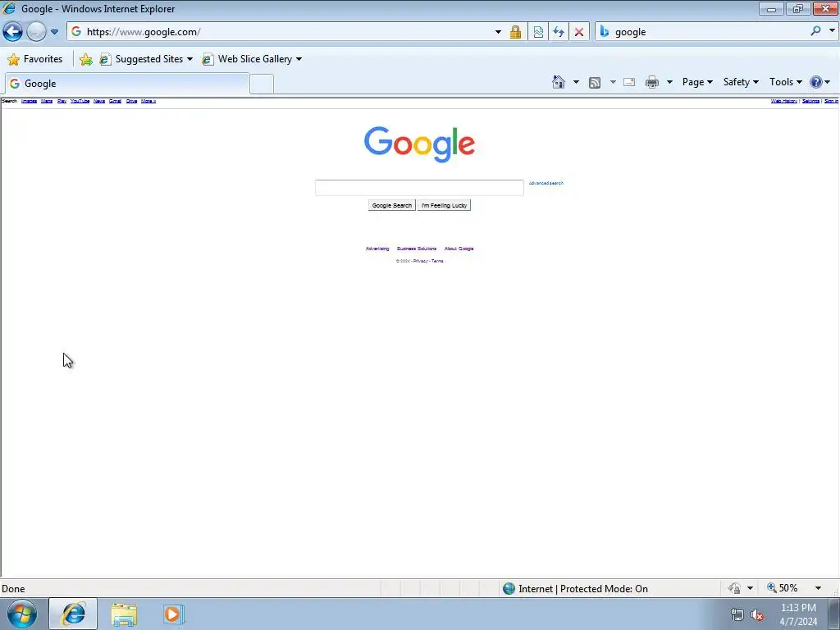Select the Google tab

(127, 84)
